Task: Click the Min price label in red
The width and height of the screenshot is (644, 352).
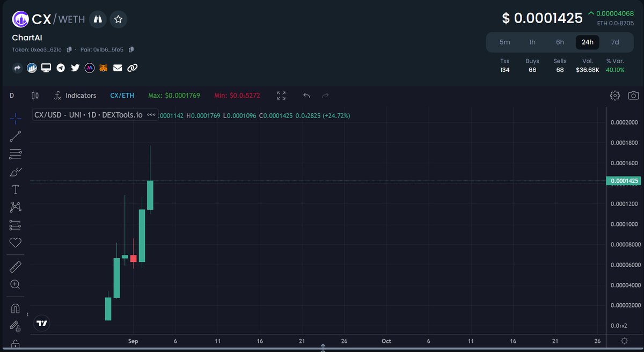Action: [237, 96]
